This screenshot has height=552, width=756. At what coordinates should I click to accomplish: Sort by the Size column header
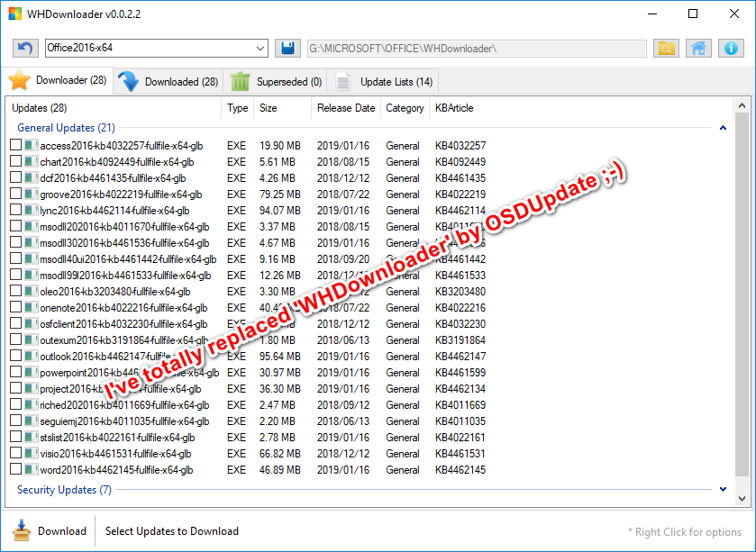[283, 108]
